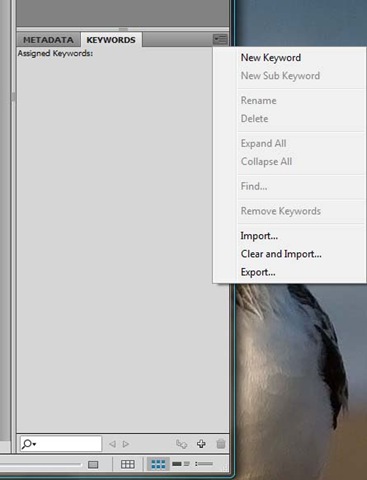The image size is (367, 480).
Task: Select Delete in the flyout menu
Action: click(x=254, y=119)
